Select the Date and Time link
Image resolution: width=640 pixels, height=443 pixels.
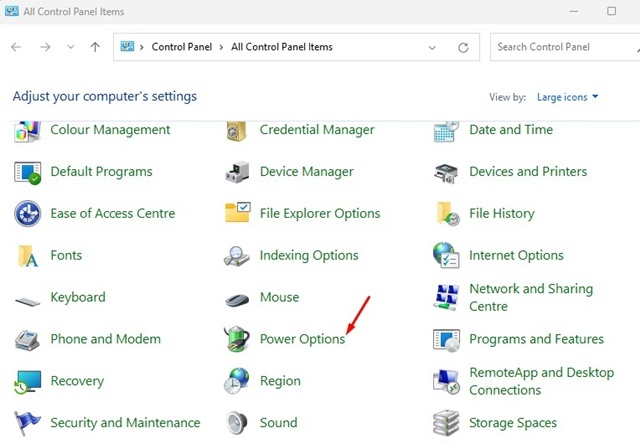(x=511, y=130)
